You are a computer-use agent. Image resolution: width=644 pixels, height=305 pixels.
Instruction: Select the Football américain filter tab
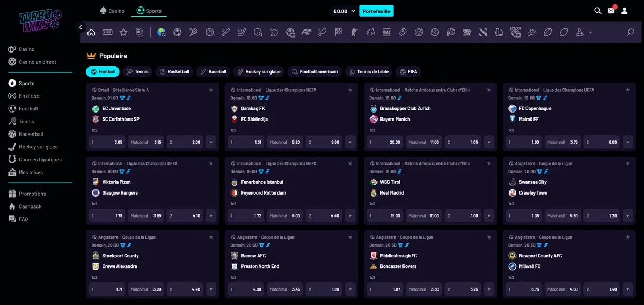[x=314, y=71]
